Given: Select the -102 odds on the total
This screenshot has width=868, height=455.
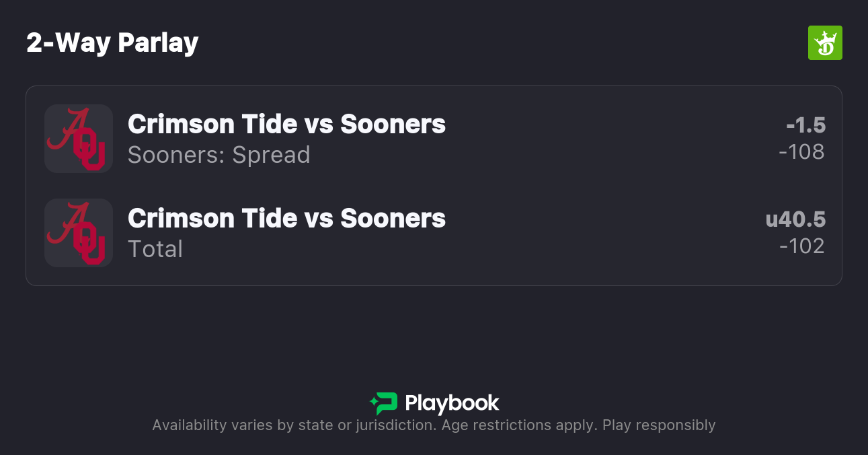Looking at the screenshot, I should coord(801,246).
